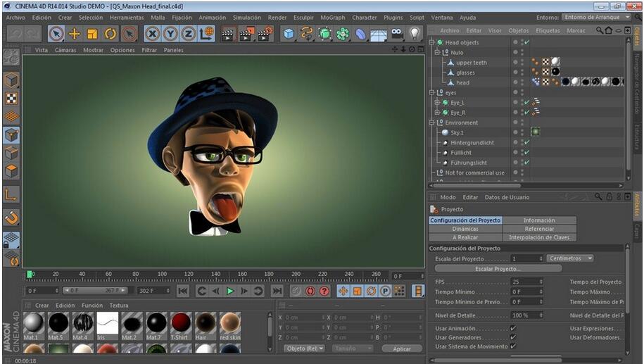Viewport: 644px width, 364px height.
Task: Click the record active objects button
Action: 296,291
